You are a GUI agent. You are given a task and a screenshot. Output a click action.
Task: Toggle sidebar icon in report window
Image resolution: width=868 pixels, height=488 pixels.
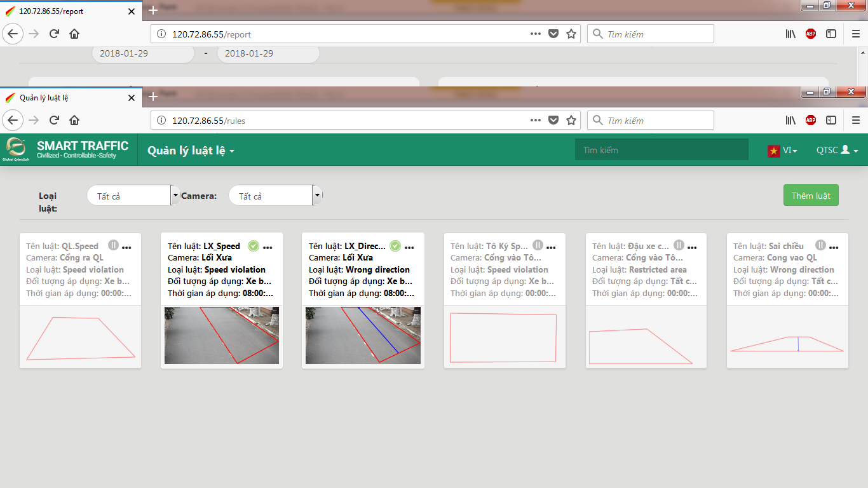[x=831, y=34]
